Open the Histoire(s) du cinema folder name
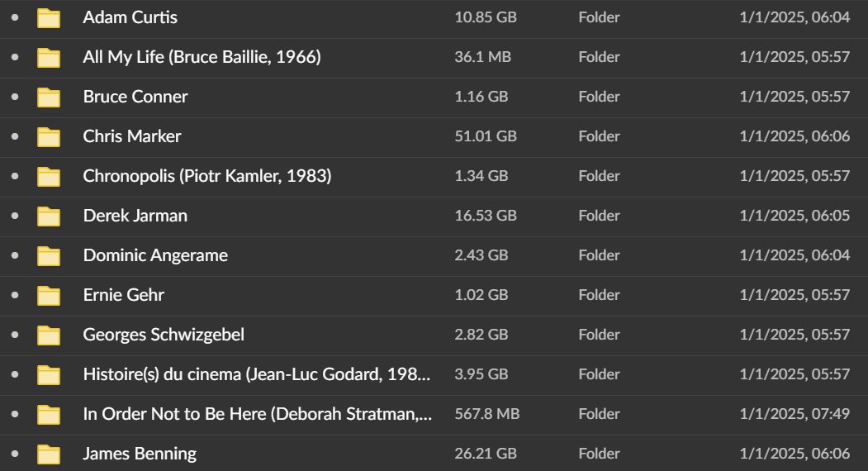Viewport: 868px width, 471px height. (x=256, y=374)
